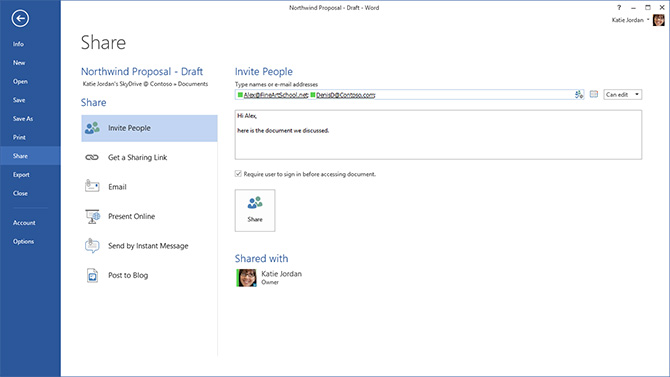Choose Send by Instant Message
This screenshot has width=670, height=377.
pos(149,246)
